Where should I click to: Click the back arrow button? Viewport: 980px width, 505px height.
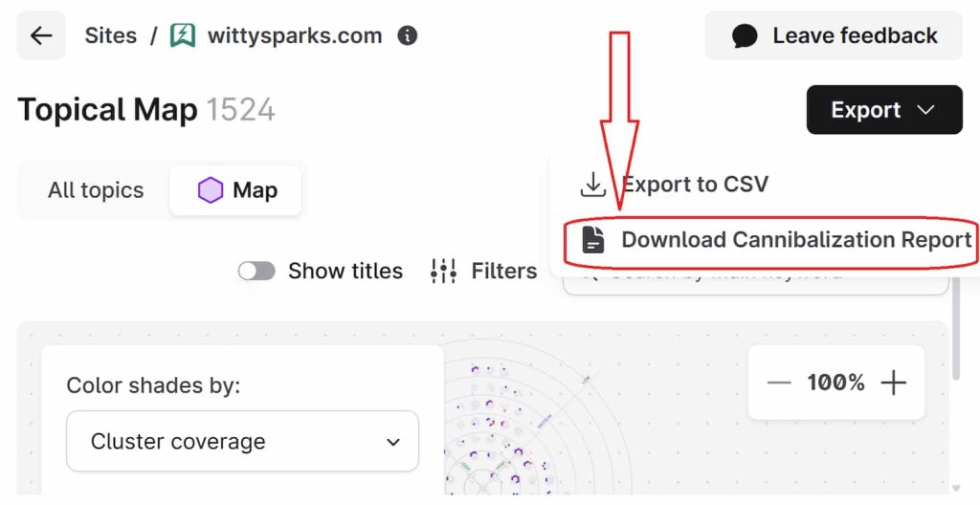point(41,36)
